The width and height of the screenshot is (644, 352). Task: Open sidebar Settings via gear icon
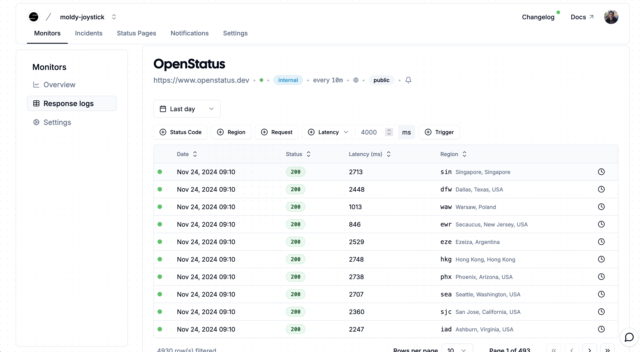(37, 122)
